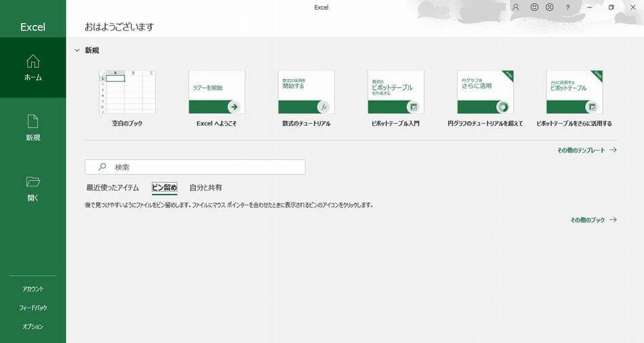
Task: Collapse the 新規 section chevron
Action: [x=77, y=50]
